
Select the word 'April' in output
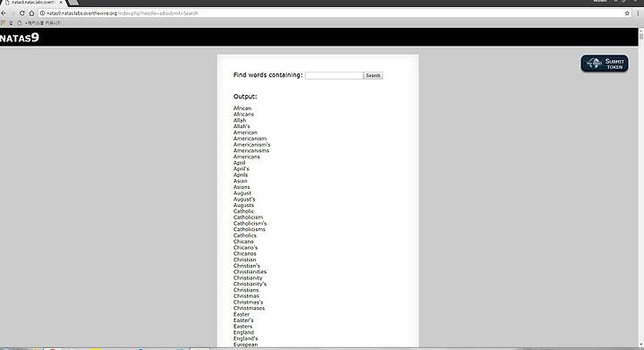pyautogui.click(x=240, y=163)
